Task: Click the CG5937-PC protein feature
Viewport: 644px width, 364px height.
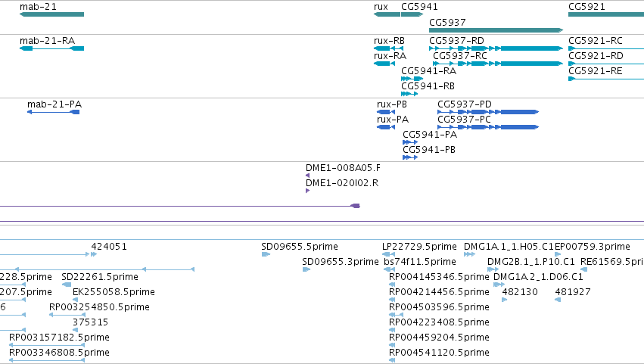Action: (488, 127)
